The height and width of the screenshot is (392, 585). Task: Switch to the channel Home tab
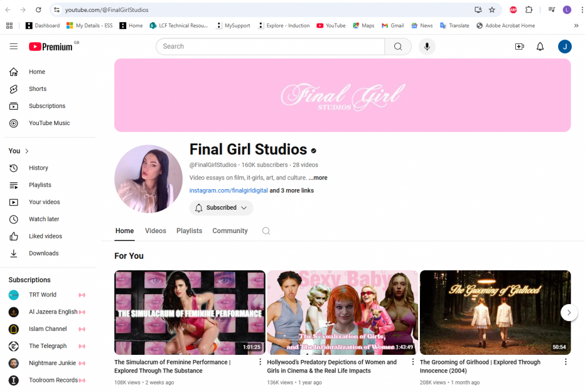pyautogui.click(x=125, y=231)
